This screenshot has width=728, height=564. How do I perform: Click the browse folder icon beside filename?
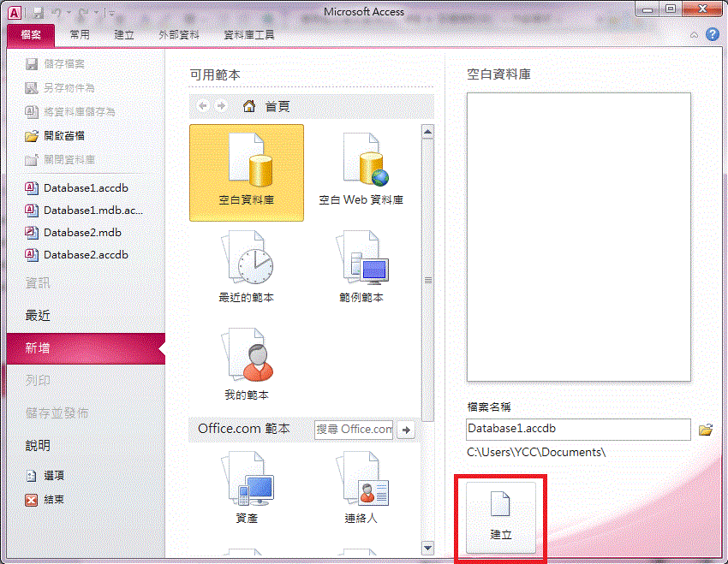tap(706, 430)
